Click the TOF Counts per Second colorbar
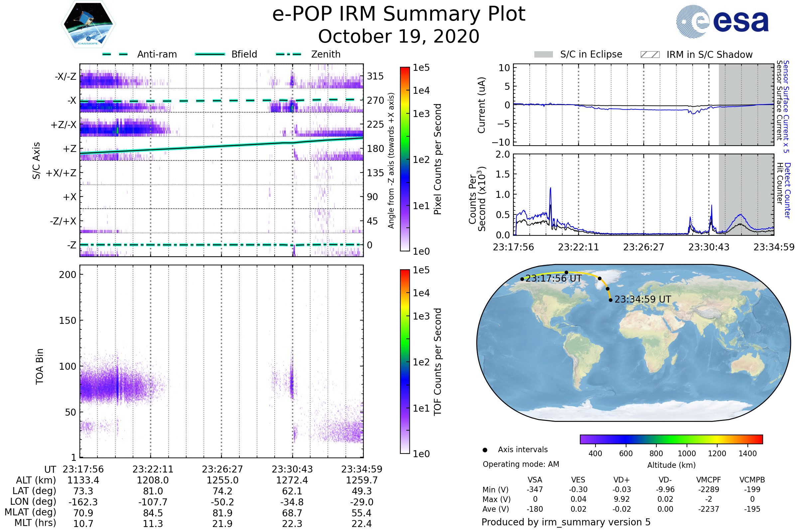798x532 pixels. click(405, 362)
